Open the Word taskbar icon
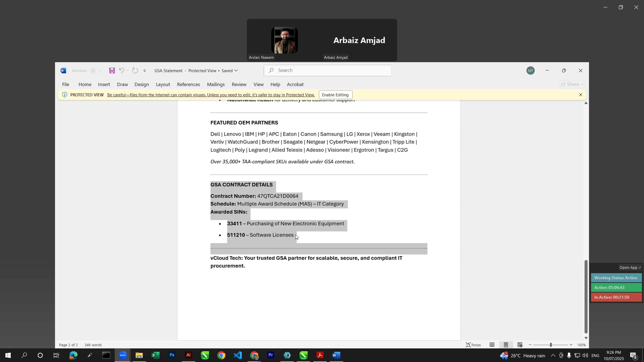The image size is (644, 362). pos(336,355)
